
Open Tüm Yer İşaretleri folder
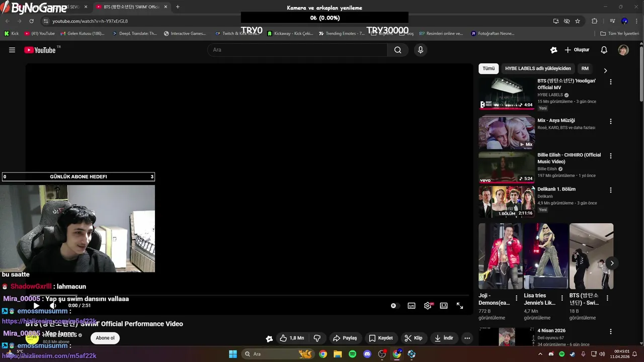click(619, 34)
